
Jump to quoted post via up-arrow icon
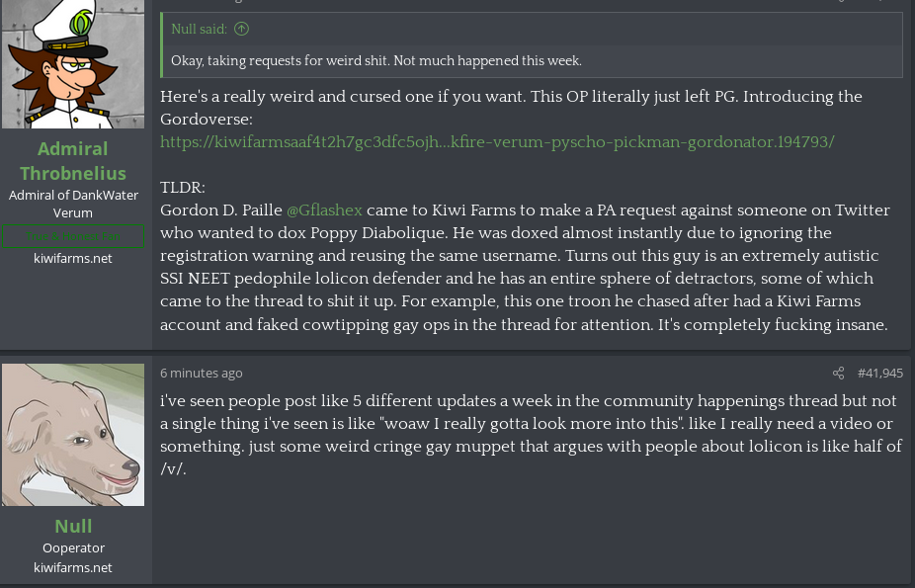tap(241, 30)
